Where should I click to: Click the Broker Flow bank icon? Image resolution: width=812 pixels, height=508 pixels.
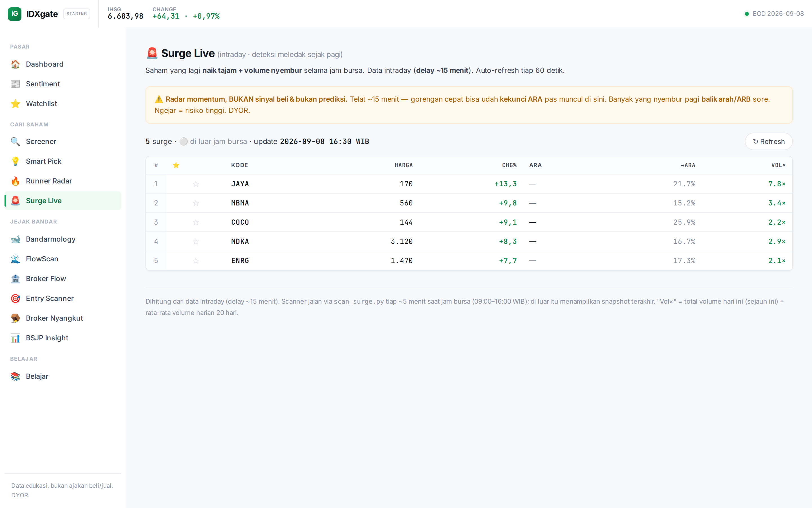[x=16, y=279]
